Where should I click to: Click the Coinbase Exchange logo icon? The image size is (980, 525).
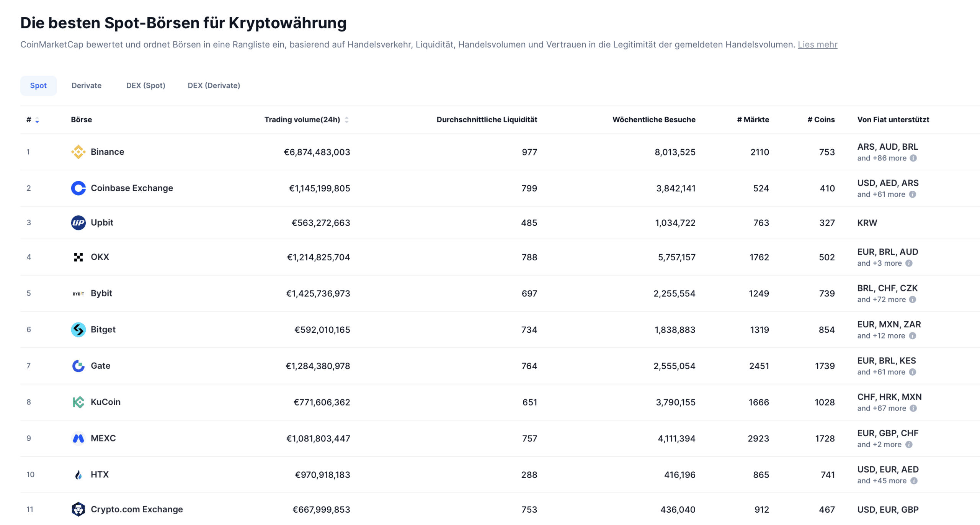(x=78, y=188)
